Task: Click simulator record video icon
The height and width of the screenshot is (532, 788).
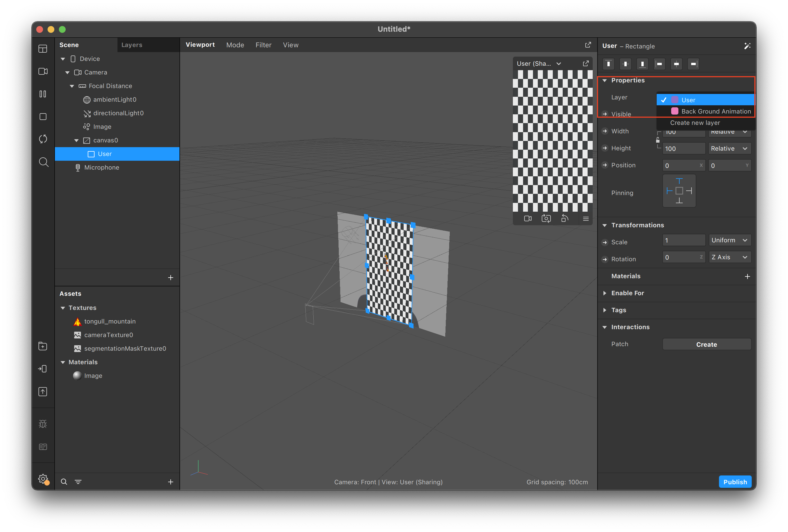Action: click(528, 219)
